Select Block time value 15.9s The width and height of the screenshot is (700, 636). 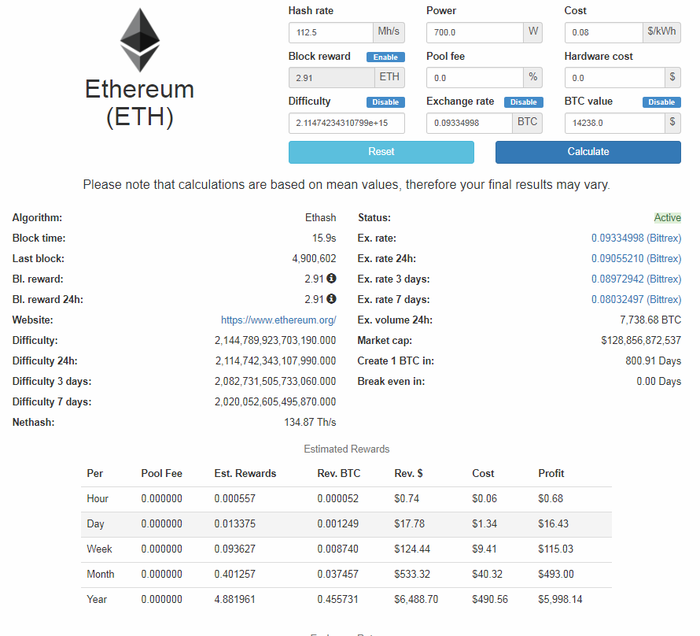pos(324,238)
